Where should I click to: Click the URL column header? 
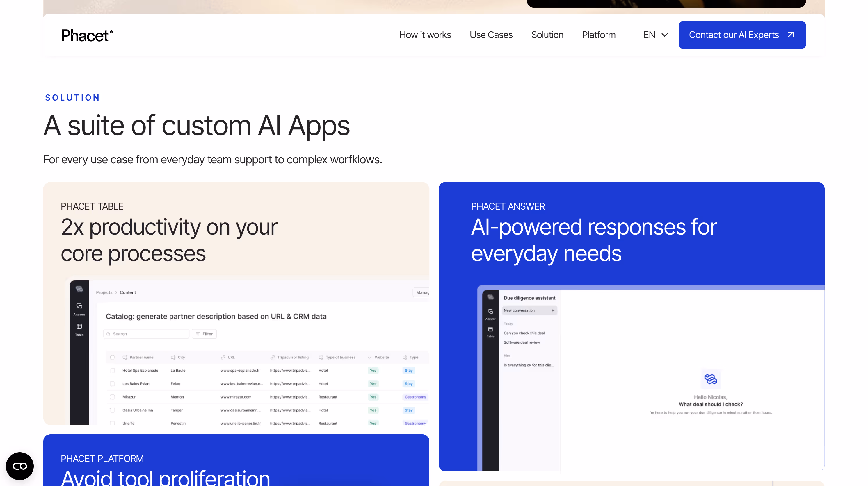click(x=228, y=357)
